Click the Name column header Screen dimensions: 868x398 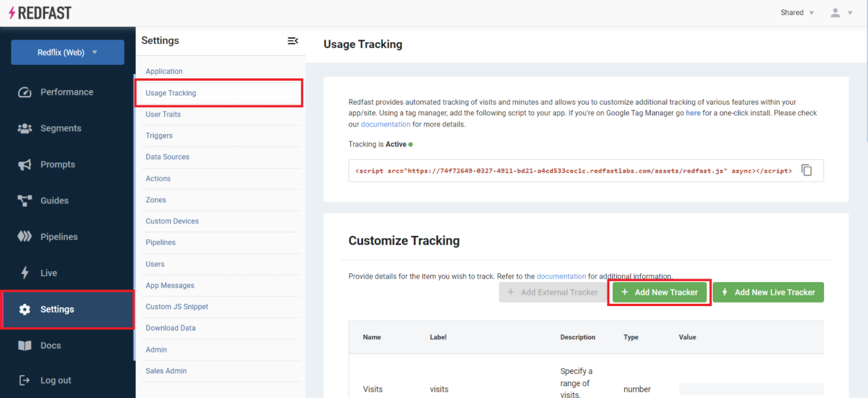point(372,337)
